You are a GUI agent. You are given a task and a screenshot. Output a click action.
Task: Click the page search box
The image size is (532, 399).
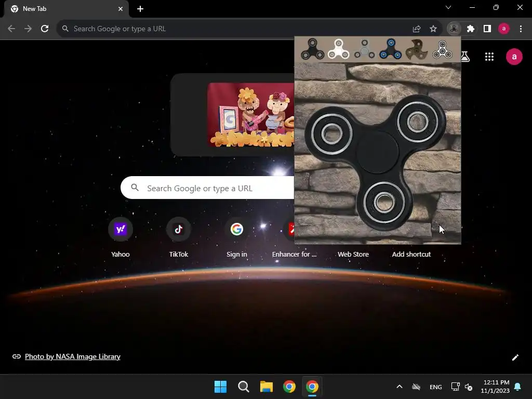coord(207,188)
